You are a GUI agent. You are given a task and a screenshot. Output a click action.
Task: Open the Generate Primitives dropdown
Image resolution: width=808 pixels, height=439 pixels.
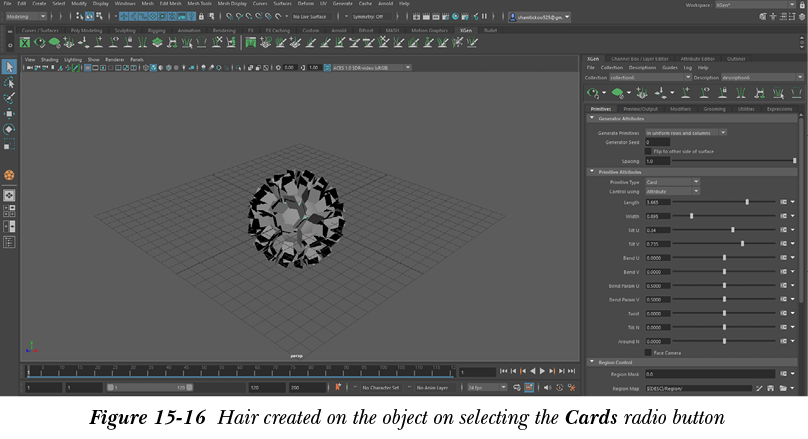click(x=685, y=132)
